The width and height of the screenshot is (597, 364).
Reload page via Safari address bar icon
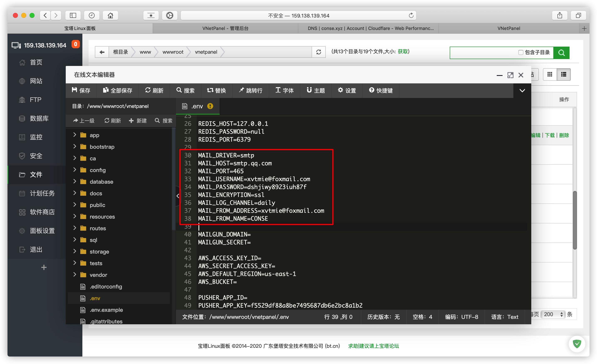coord(411,16)
